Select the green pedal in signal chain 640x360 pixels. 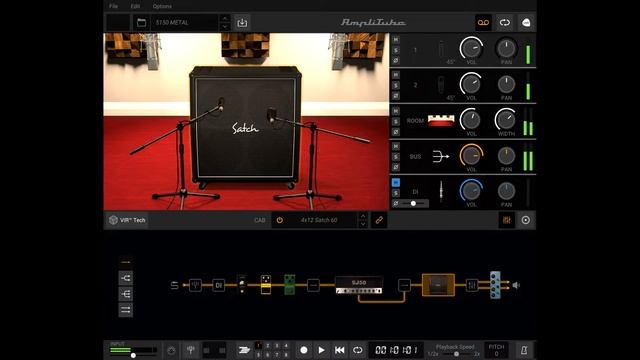(289, 284)
